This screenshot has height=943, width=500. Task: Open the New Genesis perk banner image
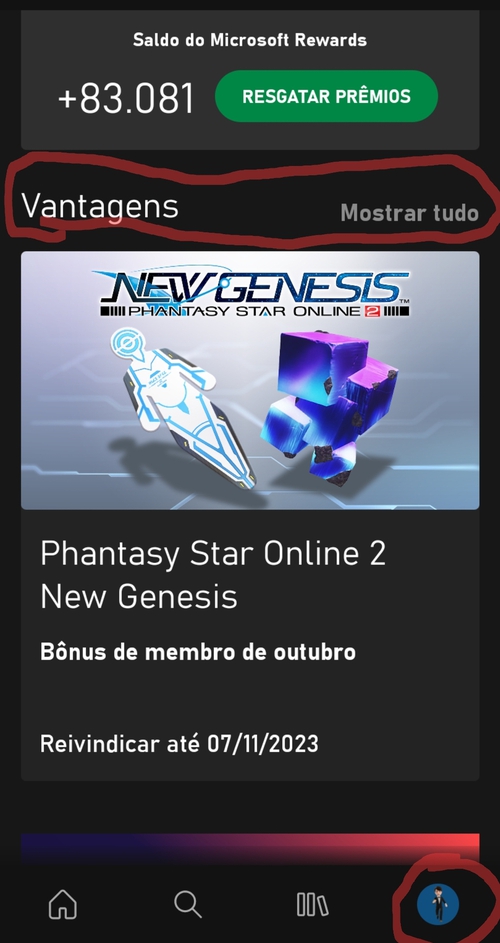(x=250, y=380)
